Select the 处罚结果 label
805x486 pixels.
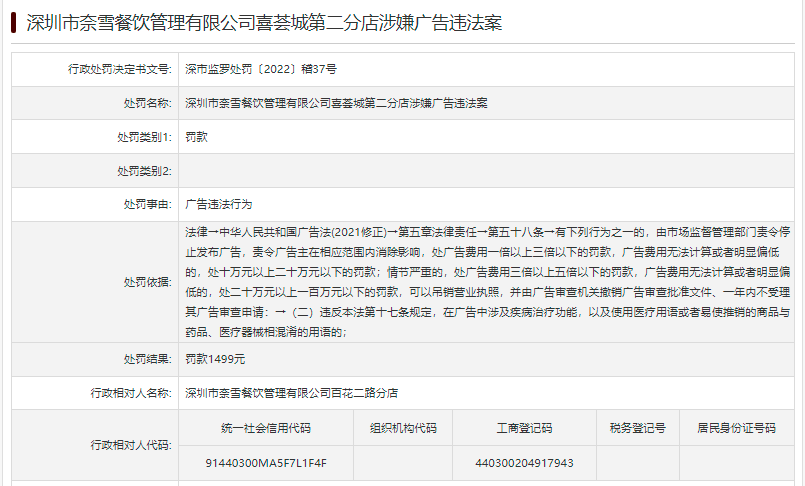(x=147, y=359)
